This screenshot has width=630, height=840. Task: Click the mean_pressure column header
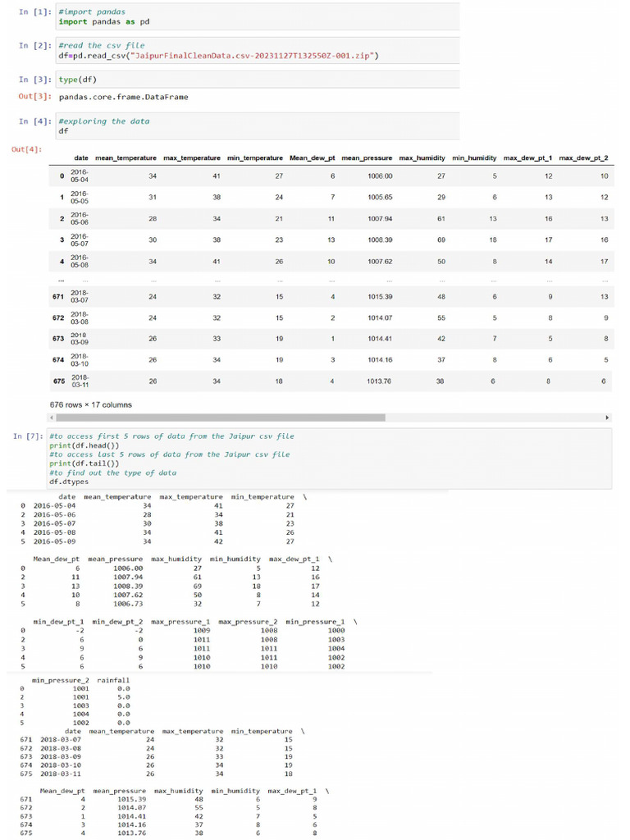coord(367,158)
